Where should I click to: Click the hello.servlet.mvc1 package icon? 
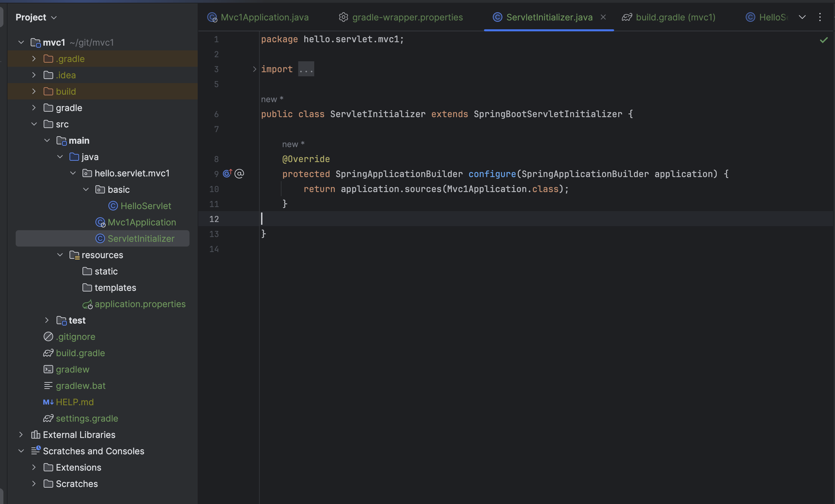coord(87,173)
